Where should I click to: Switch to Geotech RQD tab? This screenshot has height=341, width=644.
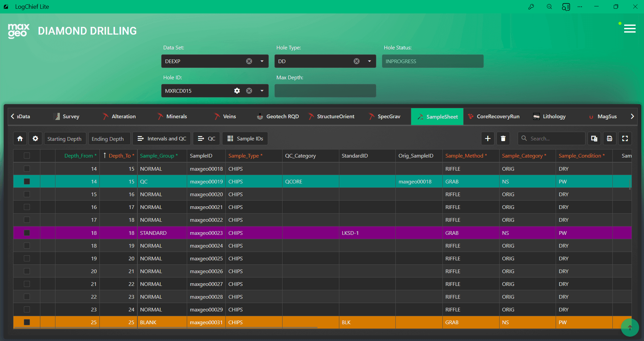[278, 117]
